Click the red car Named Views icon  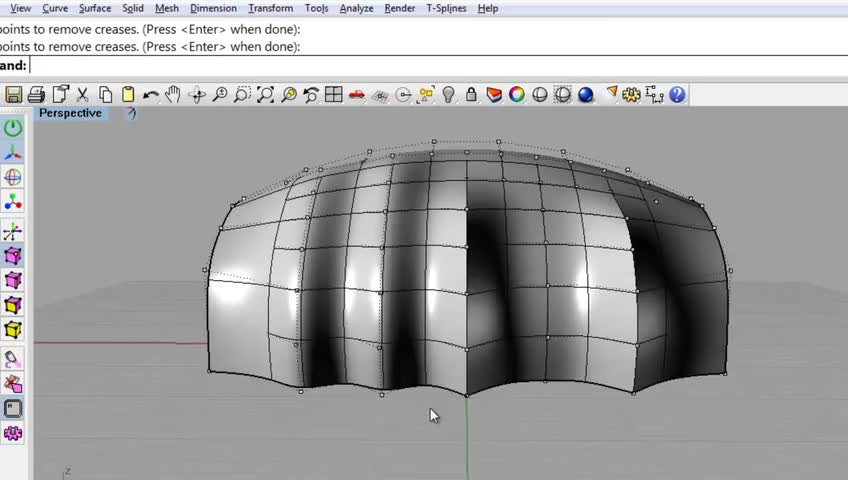356,95
